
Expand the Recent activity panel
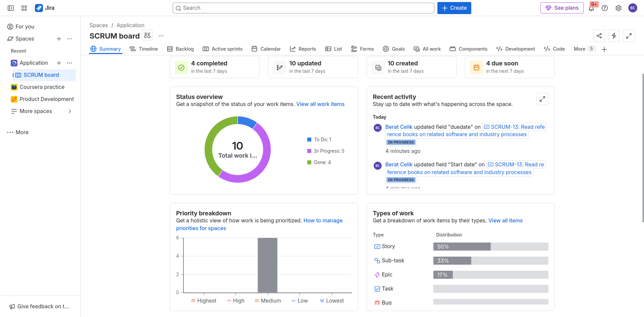(x=542, y=99)
